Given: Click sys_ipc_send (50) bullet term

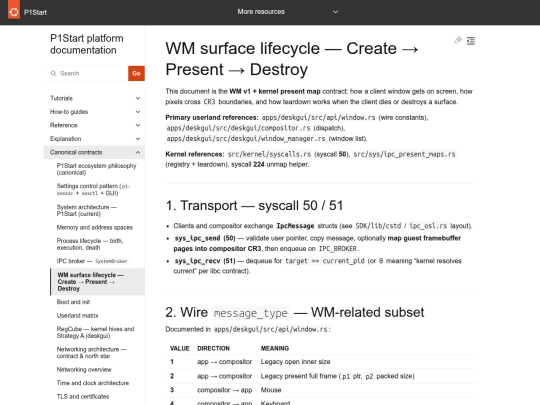Looking at the screenshot, I should pyautogui.click(x=205, y=238).
